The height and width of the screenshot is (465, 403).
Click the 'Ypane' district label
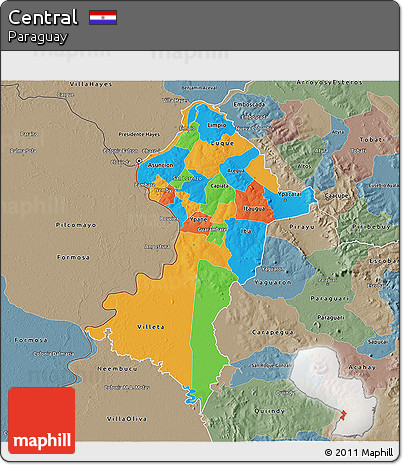coord(198,220)
